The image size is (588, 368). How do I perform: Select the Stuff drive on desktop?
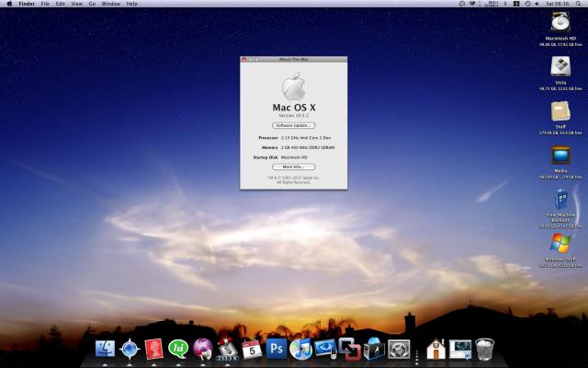(x=560, y=110)
